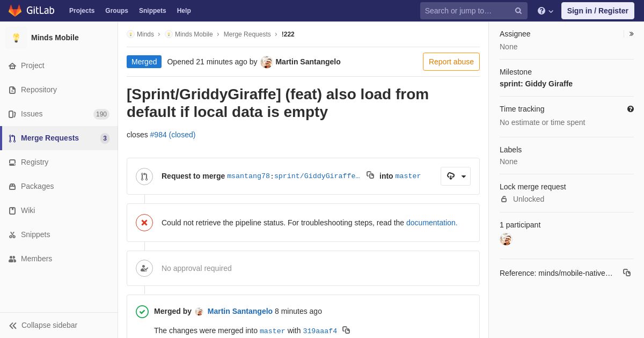Click the Minds group breadcrumb avatar
644x338 pixels.
pos(130,34)
